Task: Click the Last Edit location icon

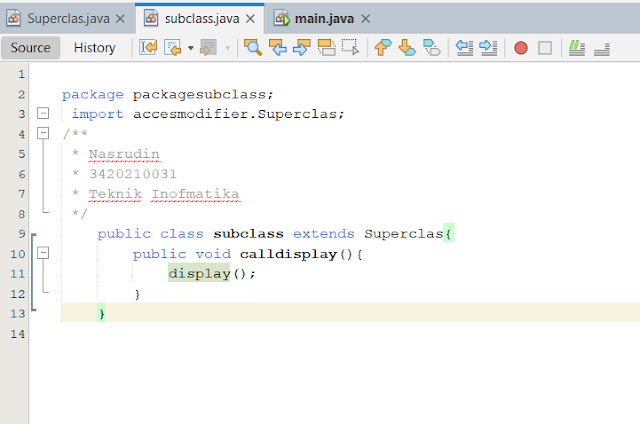Action: point(148,48)
